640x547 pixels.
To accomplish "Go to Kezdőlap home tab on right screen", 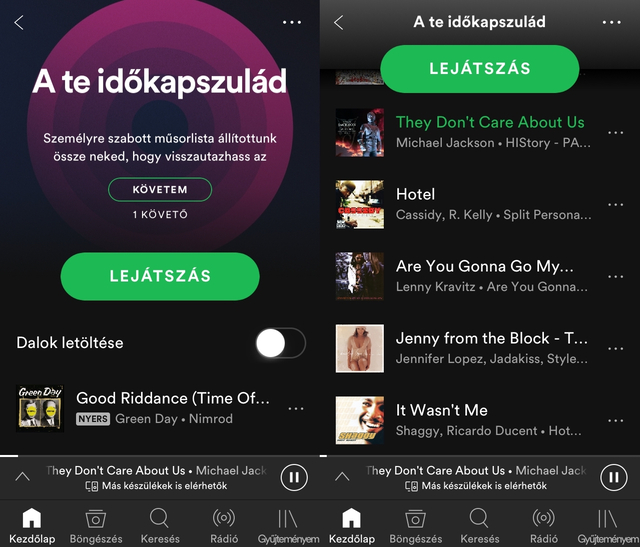I will (x=351, y=526).
